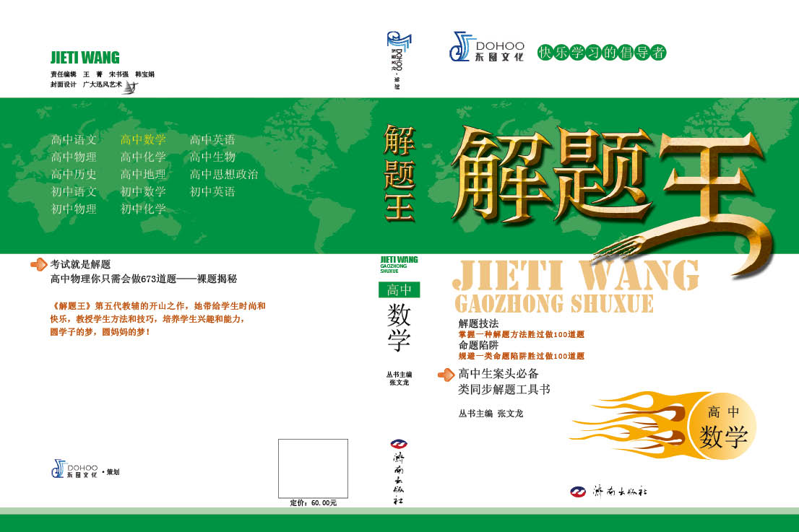Select the 封面设计 广大迅风艺术 text
The height and width of the screenshot is (532, 799).
86,84
